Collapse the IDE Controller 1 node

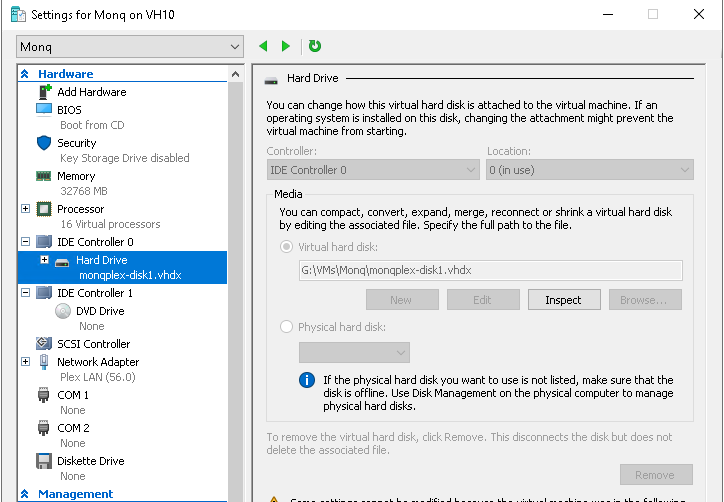click(x=26, y=293)
